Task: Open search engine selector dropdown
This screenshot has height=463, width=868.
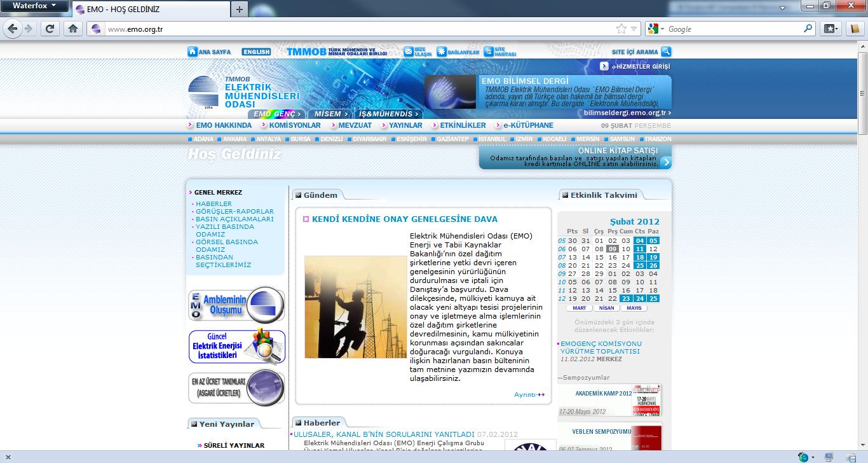Action: pos(656,29)
